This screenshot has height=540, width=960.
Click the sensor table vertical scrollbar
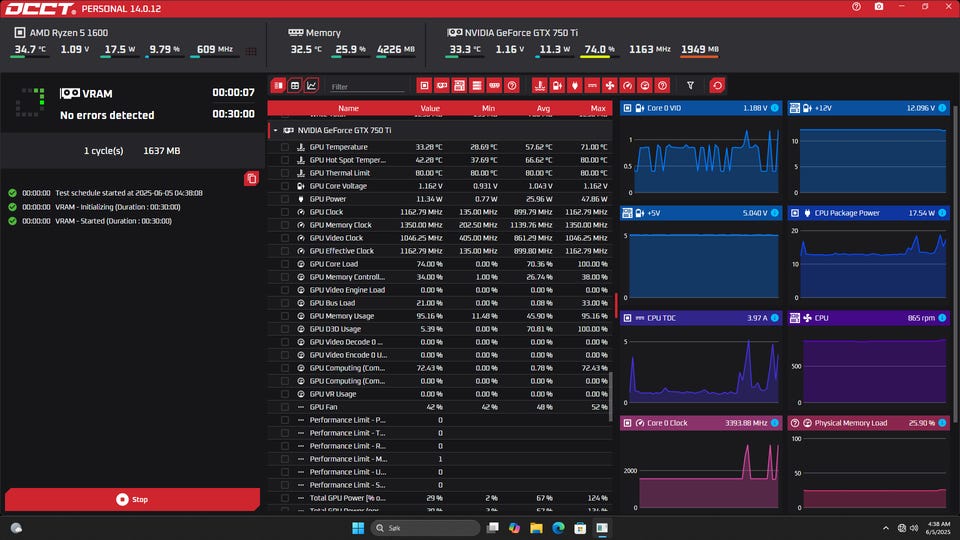point(610,396)
